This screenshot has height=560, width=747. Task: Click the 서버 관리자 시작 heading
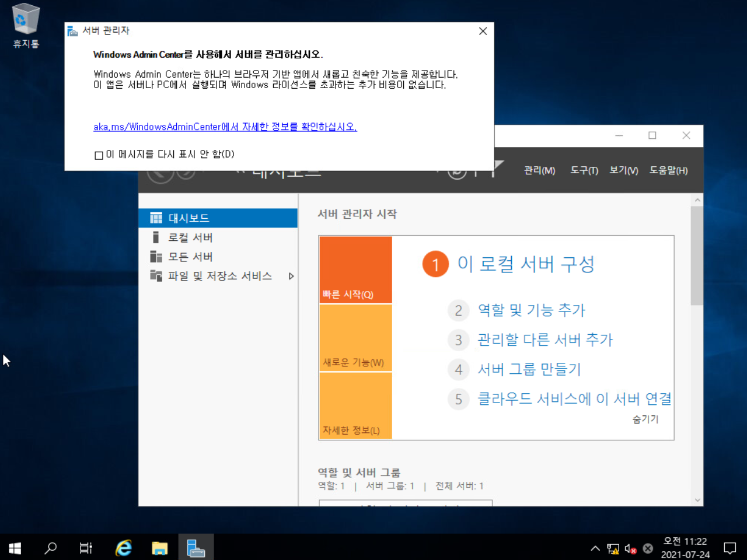(x=357, y=214)
